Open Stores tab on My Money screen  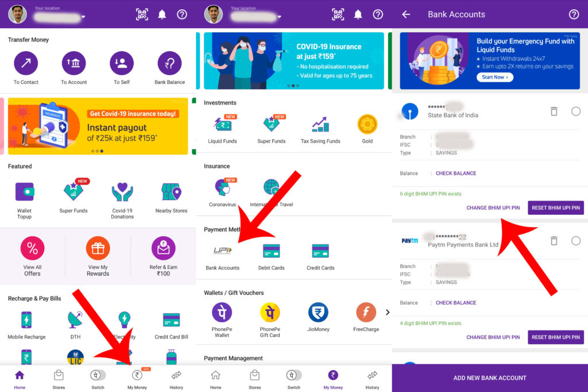254,378
